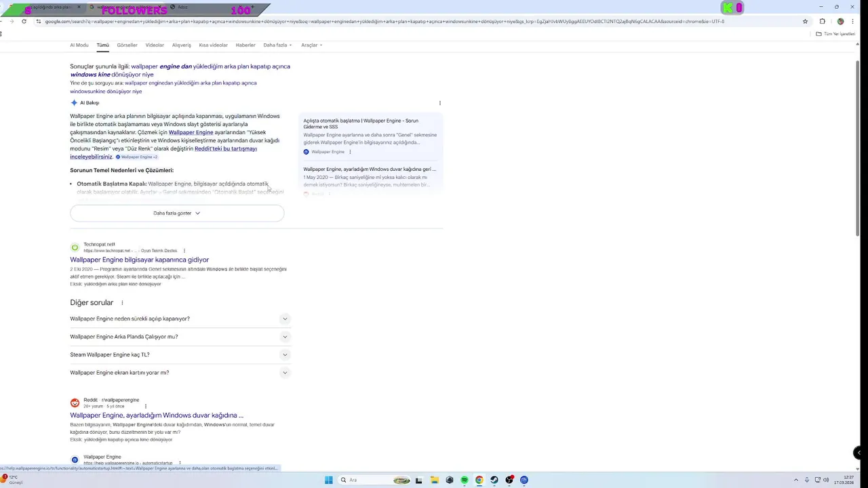Image resolution: width=868 pixels, height=488 pixels.
Task: Open Steam from the taskbar
Action: [x=494, y=480]
